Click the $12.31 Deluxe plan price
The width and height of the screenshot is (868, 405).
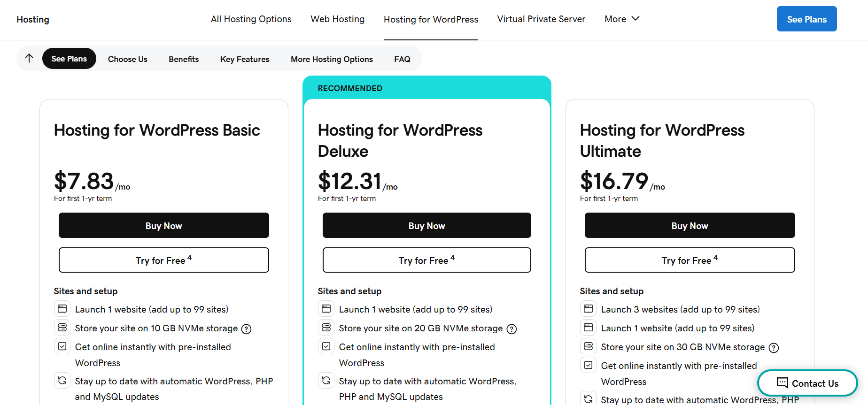point(350,181)
